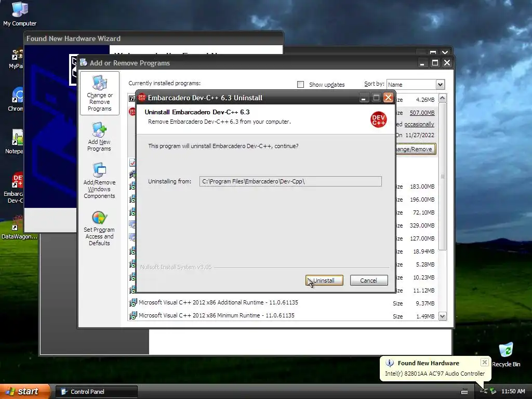Image resolution: width=532 pixels, height=399 pixels.
Task: Select the Embarcadero Dev-C++ desktop shortcut
Action: 14,187
